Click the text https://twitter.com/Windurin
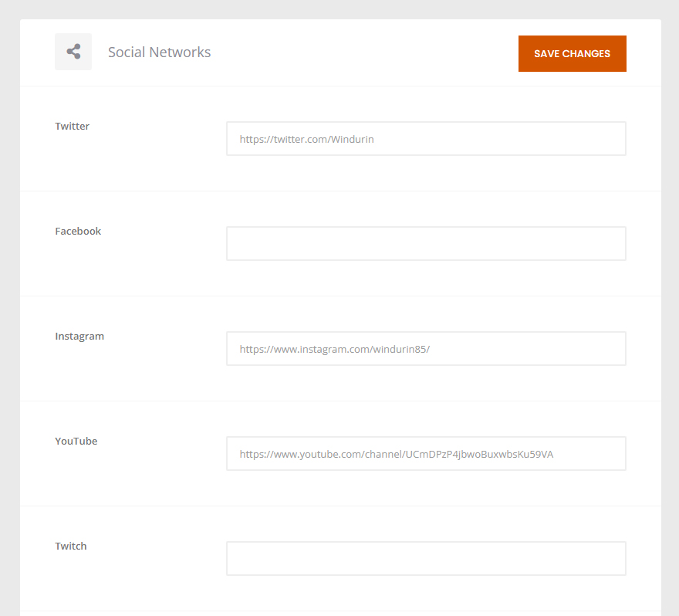679x616 pixels. point(306,139)
